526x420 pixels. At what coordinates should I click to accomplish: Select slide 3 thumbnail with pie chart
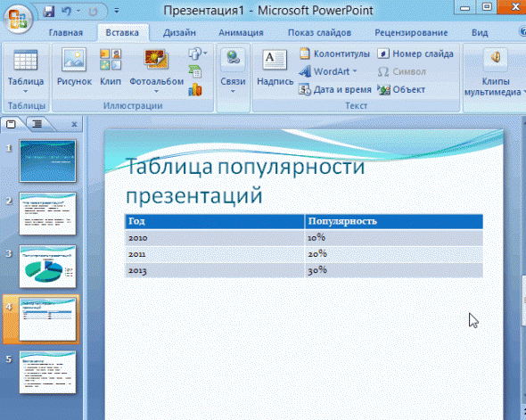47,267
